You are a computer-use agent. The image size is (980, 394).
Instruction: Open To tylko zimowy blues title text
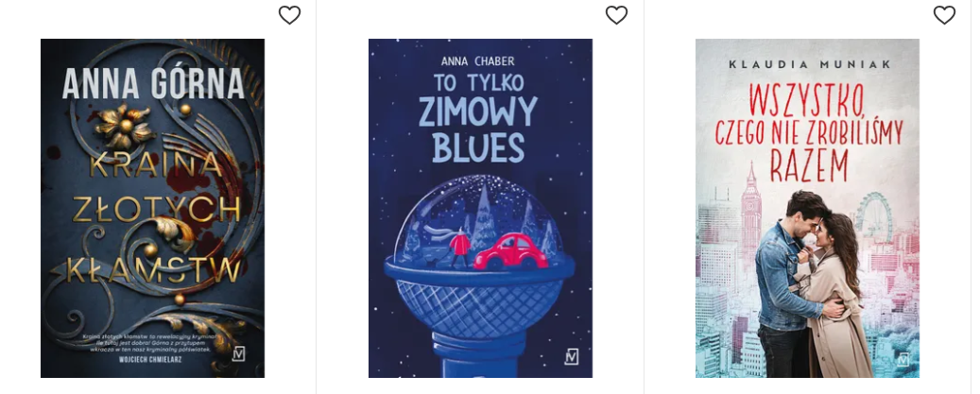click(478, 119)
